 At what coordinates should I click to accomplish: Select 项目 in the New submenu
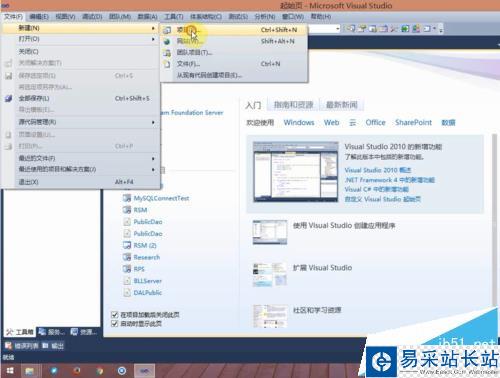coord(233,30)
